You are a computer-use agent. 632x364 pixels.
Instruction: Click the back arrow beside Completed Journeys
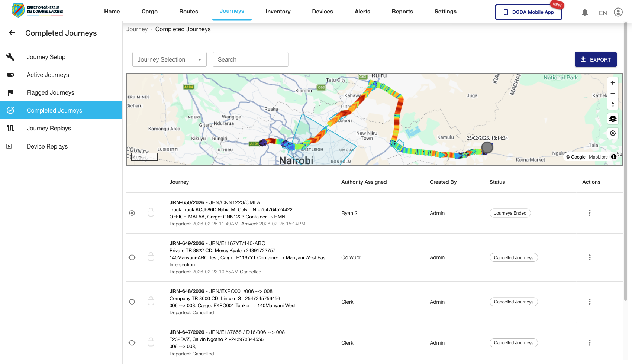click(12, 33)
